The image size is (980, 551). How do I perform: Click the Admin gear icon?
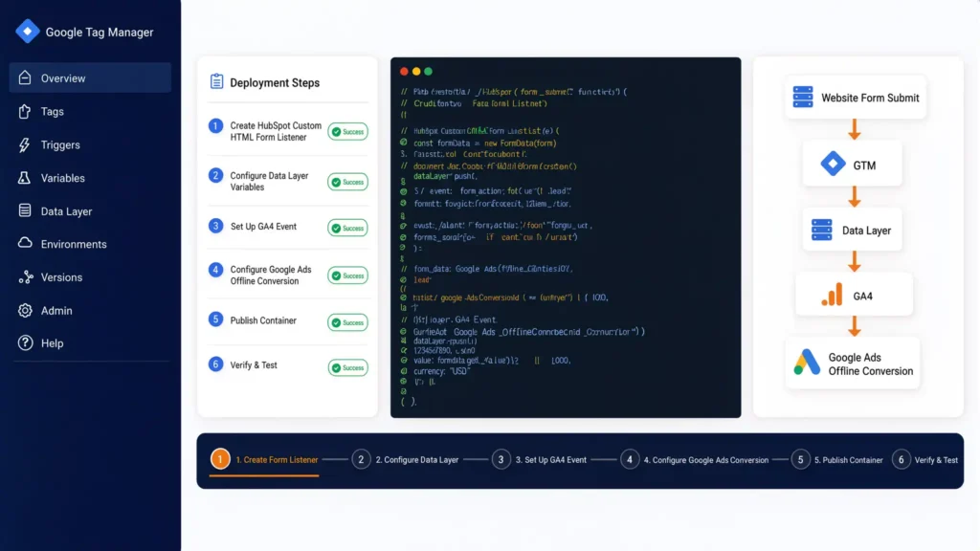pos(25,310)
